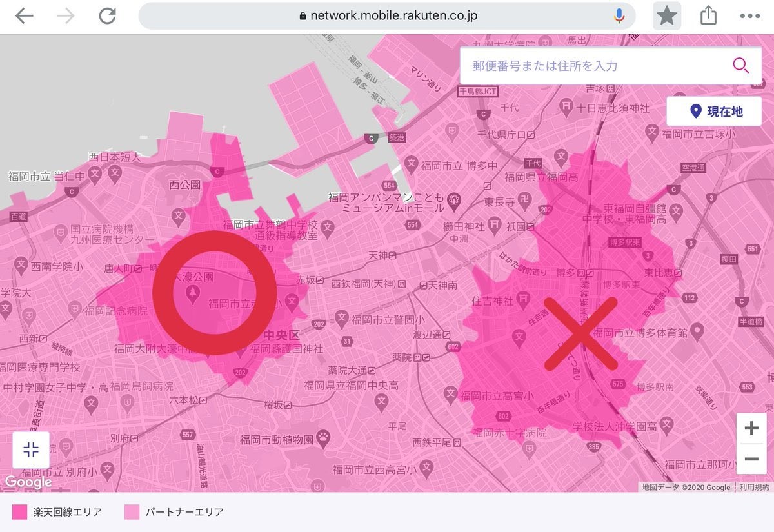Open the share sheet icon
Viewport: 774px width, 532px height.
coord(708,16)
